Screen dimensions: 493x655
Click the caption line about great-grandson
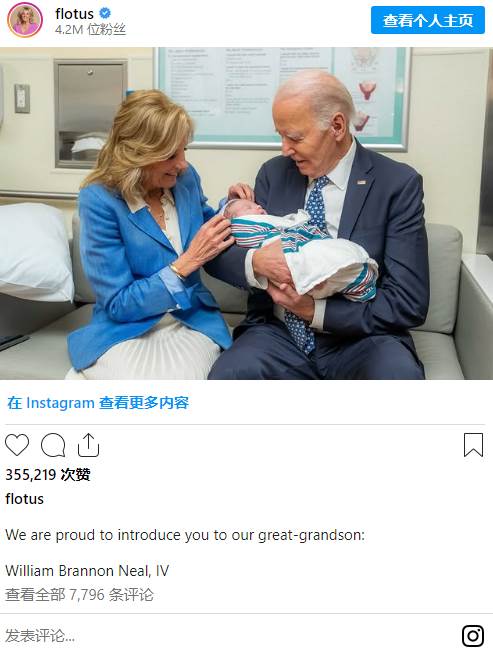(x=185, y=535)
